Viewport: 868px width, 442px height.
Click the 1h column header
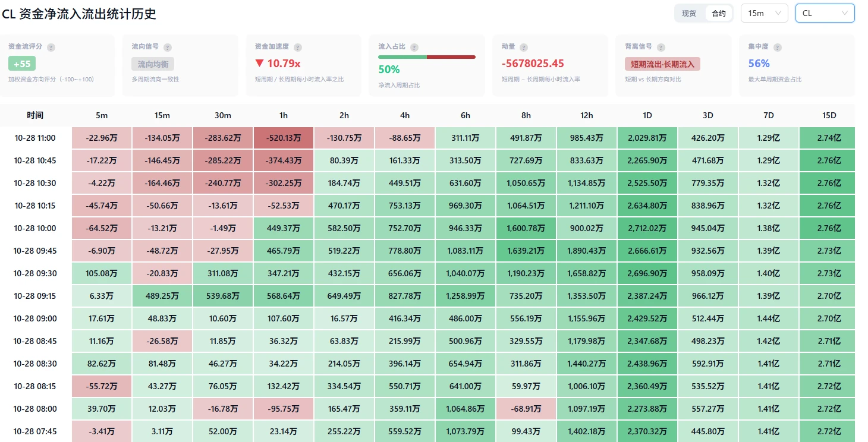pyautogui.click(x=284, y=115)
